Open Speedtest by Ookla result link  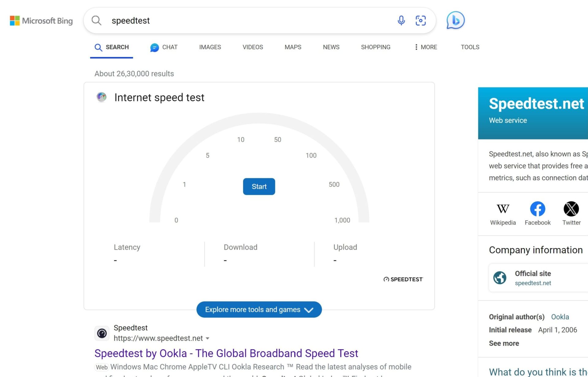pyautogui.click(x=226, y=353)
